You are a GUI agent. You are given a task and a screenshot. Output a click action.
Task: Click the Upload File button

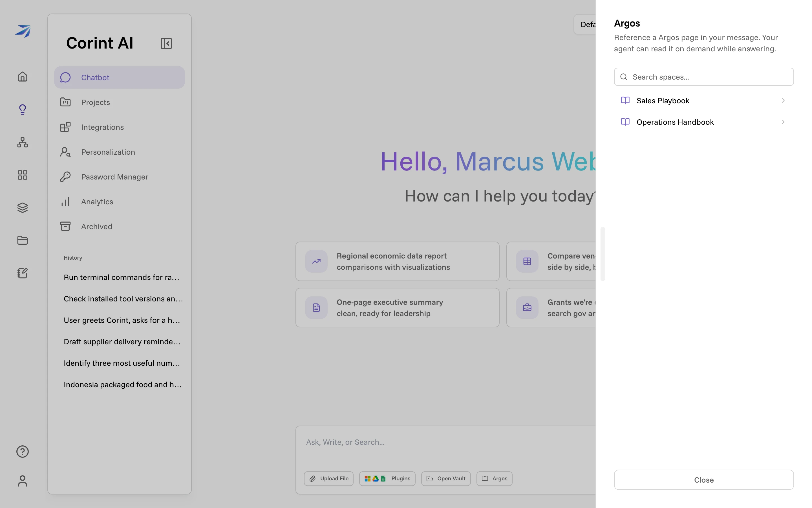tap(329, 478)
